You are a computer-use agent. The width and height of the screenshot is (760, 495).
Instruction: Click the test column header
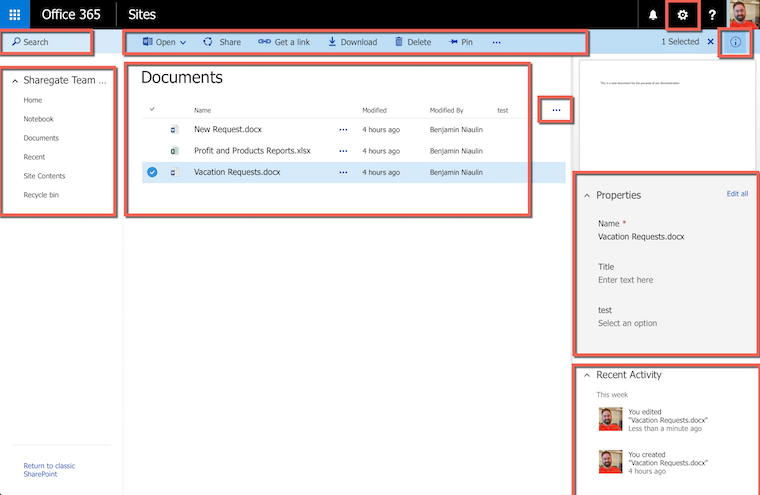(503, 111)
